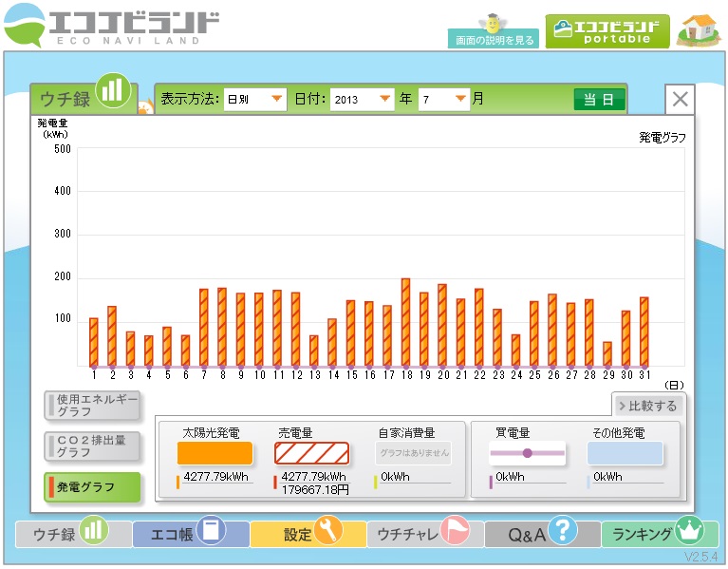Open the エコ帳 bottom tab
Image resolution: width=728 pixels, height=569 pixels.
[191, 534]
